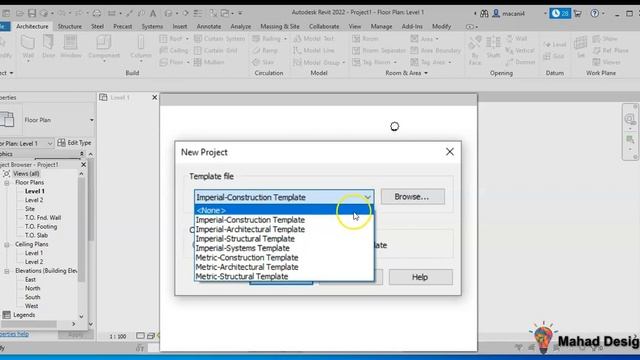Collapse the Ceiling Plans tree node
This screenshot has height=360, width=640.
7,244
